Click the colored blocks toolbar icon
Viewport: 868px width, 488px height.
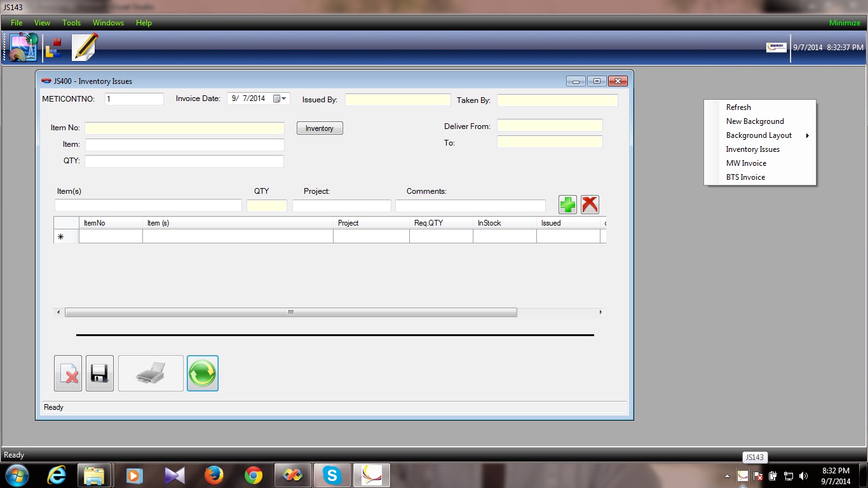[x=53, y=48]
